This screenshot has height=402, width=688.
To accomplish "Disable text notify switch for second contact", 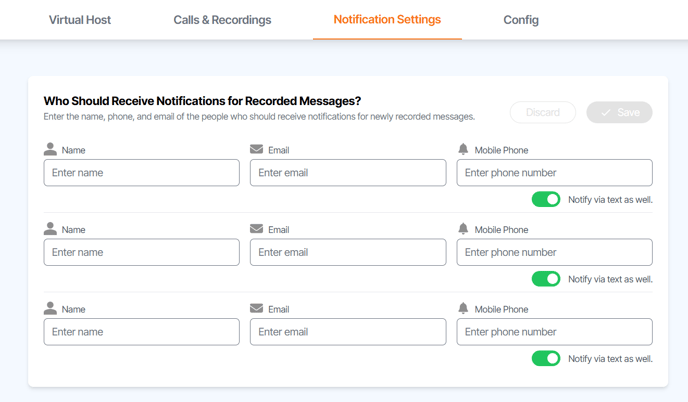I will [546, 279].
